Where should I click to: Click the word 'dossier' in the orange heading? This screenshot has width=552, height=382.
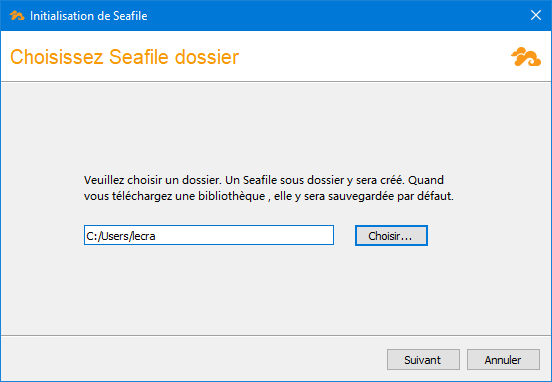pyautogui.click(x=207, y=57)
